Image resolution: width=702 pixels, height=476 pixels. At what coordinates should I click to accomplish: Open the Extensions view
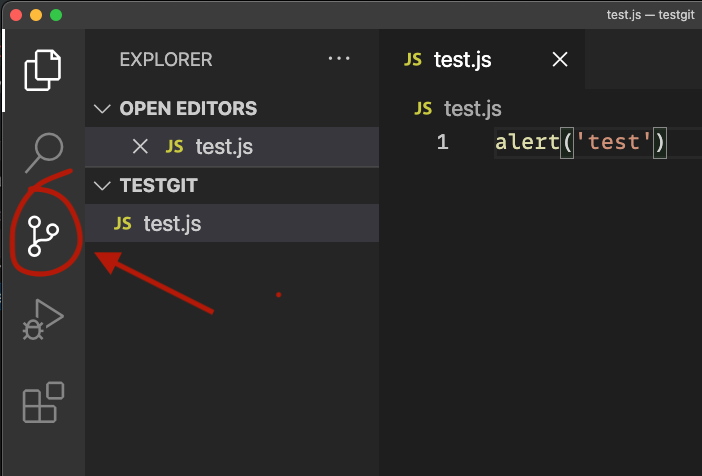43,403
